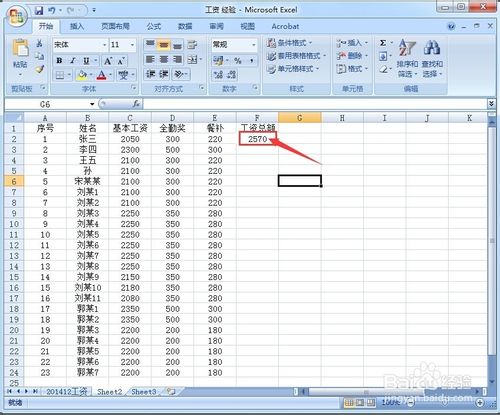
Task: Click the AutoSum sigma icon
Action: pyautogui.click(x=383, y=43)
